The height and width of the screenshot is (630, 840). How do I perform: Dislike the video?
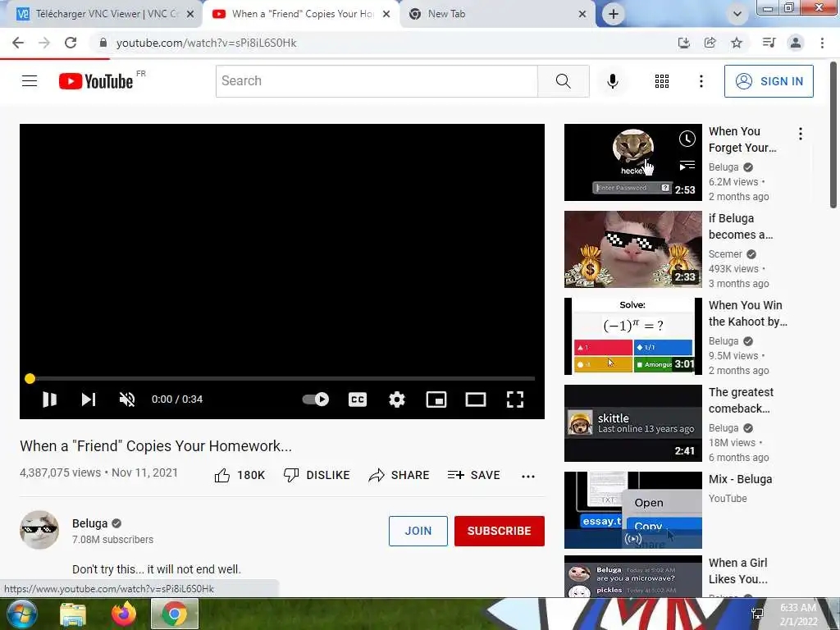tap(317, 475)
